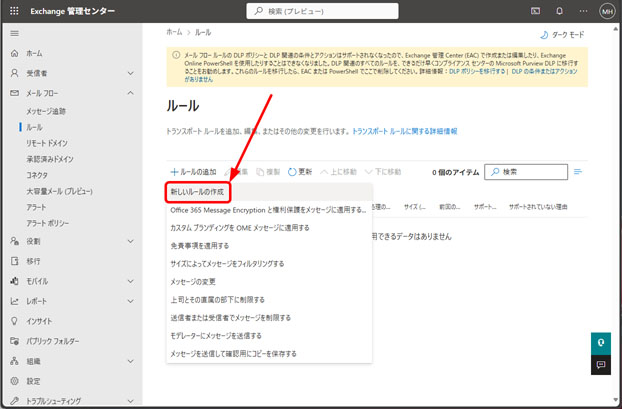622x409 pixels.
Task: Click the 更新 refresh button
Action: point(300,172)
